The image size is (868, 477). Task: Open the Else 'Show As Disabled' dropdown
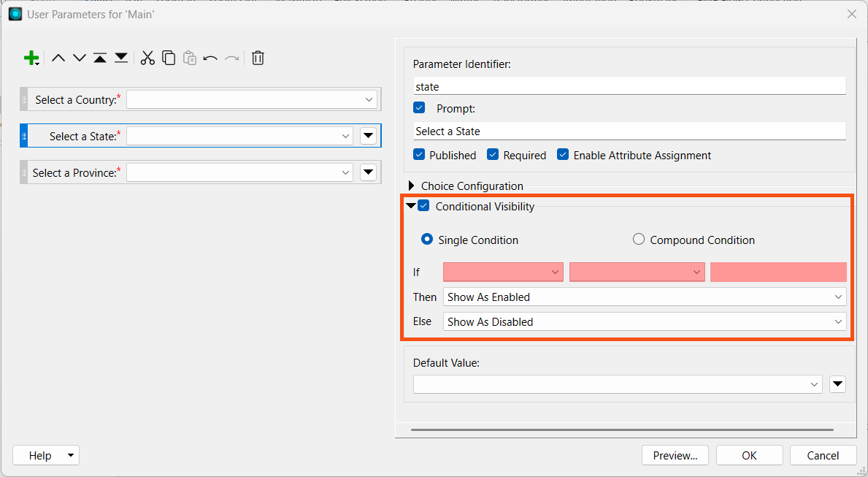coord(644,322)
